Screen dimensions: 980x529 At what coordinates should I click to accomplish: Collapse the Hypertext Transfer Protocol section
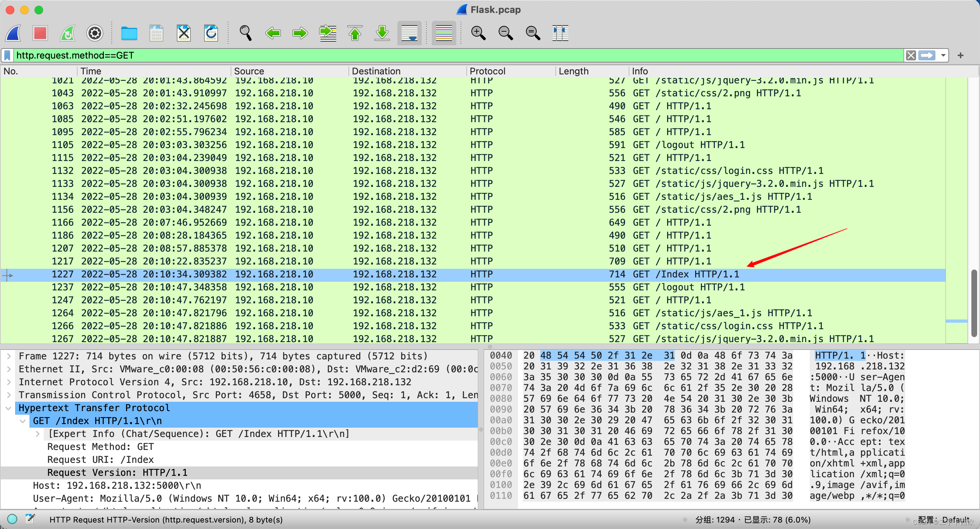[x=9, y=408]
